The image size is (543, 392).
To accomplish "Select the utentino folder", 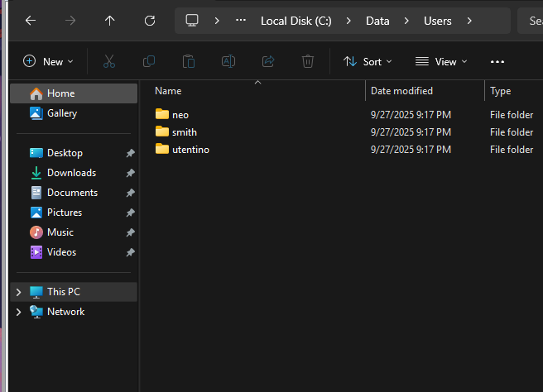I will [190, 150].
